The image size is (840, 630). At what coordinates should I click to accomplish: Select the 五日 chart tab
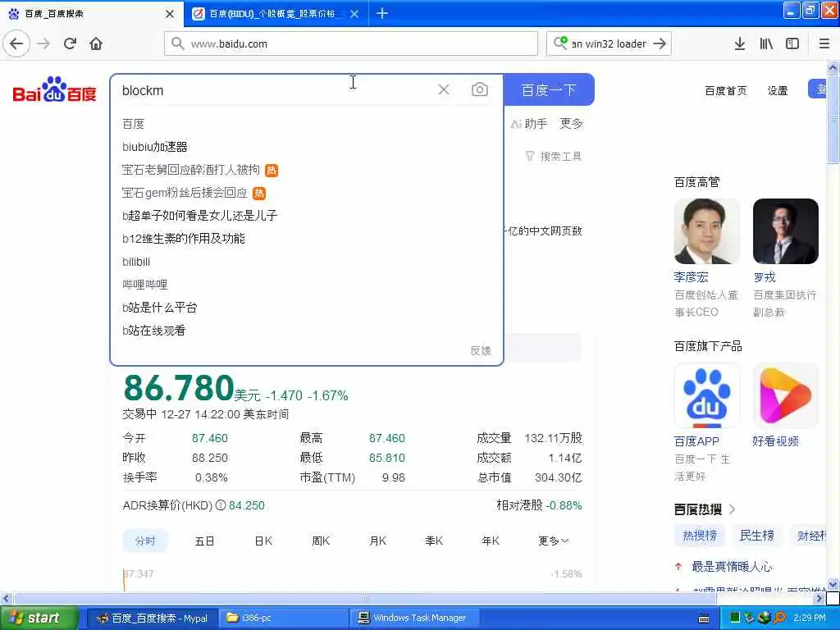pos(204,541)
